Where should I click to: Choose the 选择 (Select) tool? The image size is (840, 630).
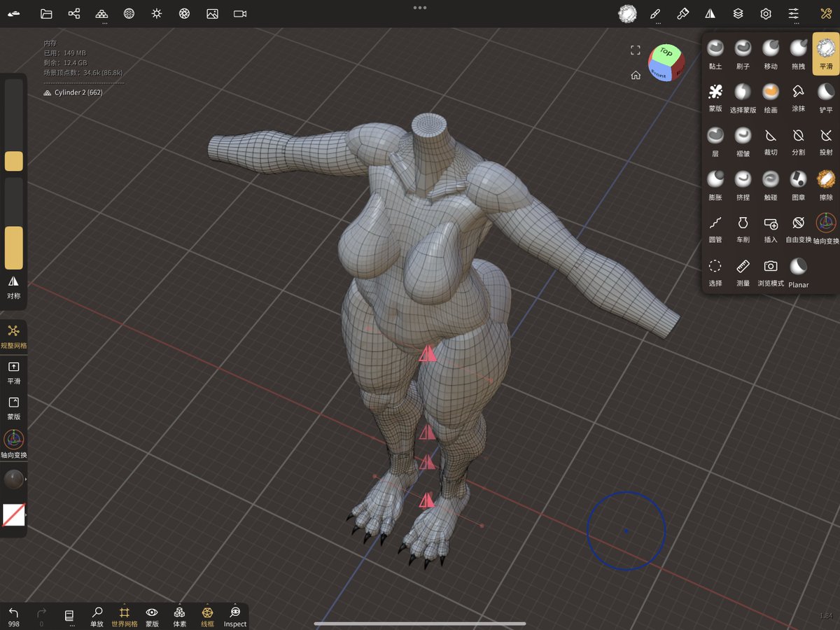715,272
